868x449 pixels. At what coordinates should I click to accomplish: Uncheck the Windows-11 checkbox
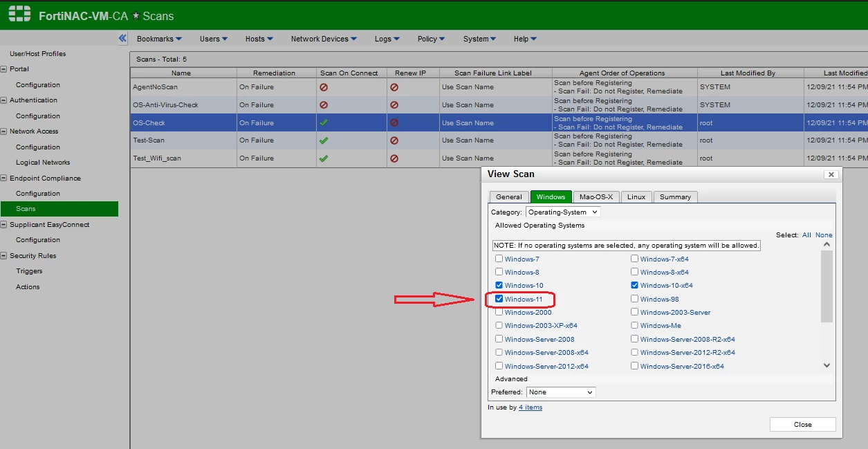tap(499, 299)
